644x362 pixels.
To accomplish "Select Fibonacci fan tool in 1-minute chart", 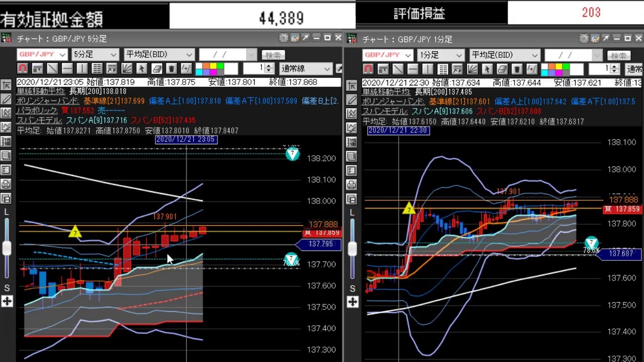I will pos(472,69).
